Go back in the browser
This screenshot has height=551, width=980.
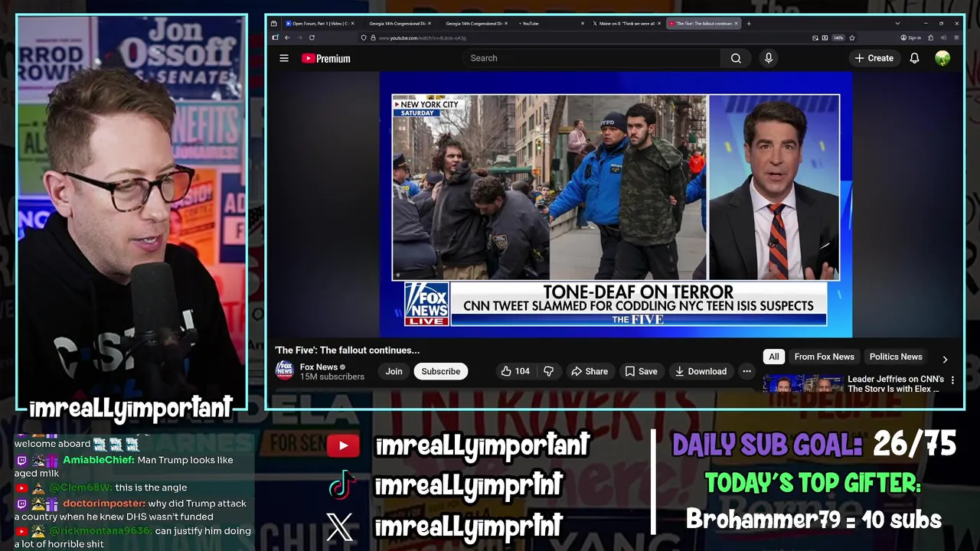287,37
